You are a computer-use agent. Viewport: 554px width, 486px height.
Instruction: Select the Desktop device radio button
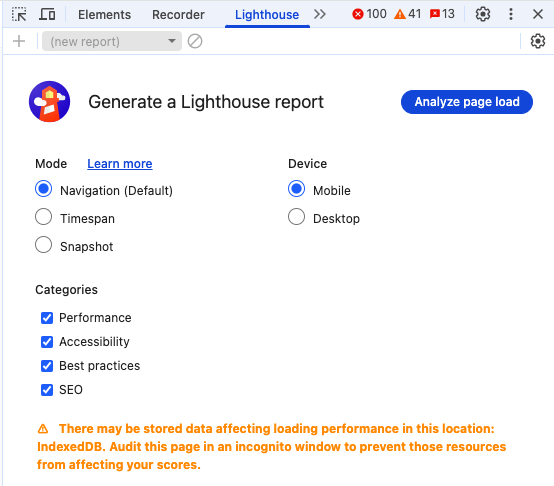click(296, 217)
